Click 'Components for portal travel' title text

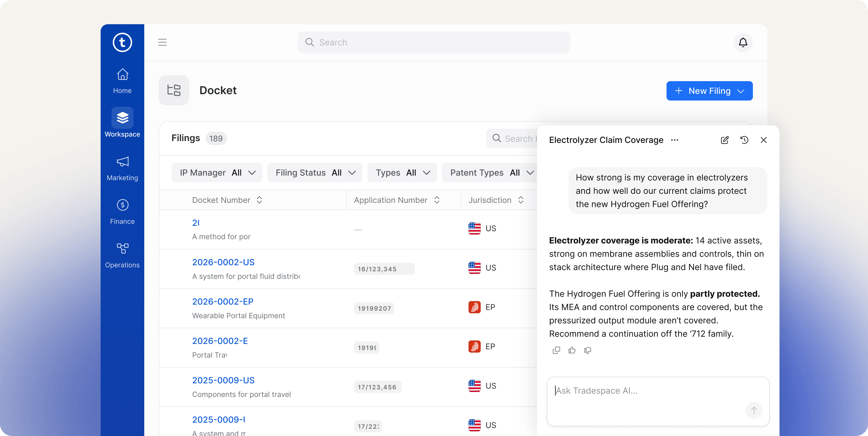[x=241, y=395]
